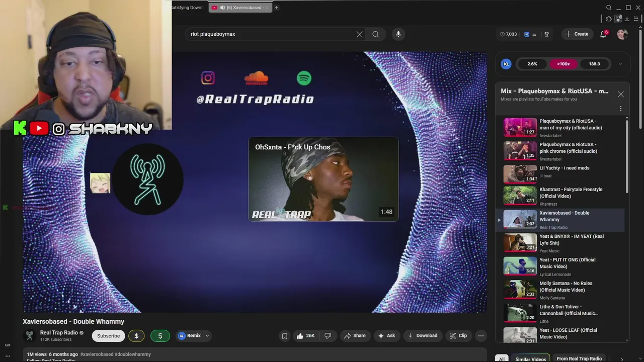Viewport: 644px width, 362px height.
Task: Open a new browser tab with plus
Action: 276,8
